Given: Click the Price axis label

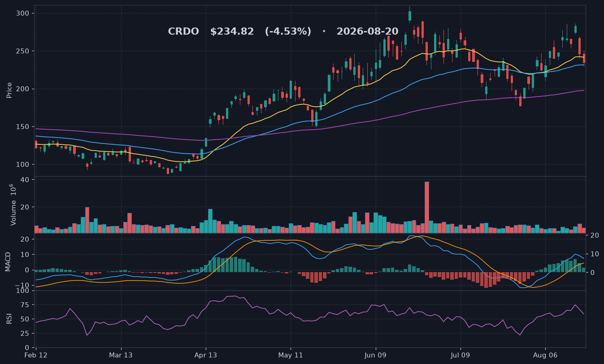Looking at the screenshot, I should [9, 90].
